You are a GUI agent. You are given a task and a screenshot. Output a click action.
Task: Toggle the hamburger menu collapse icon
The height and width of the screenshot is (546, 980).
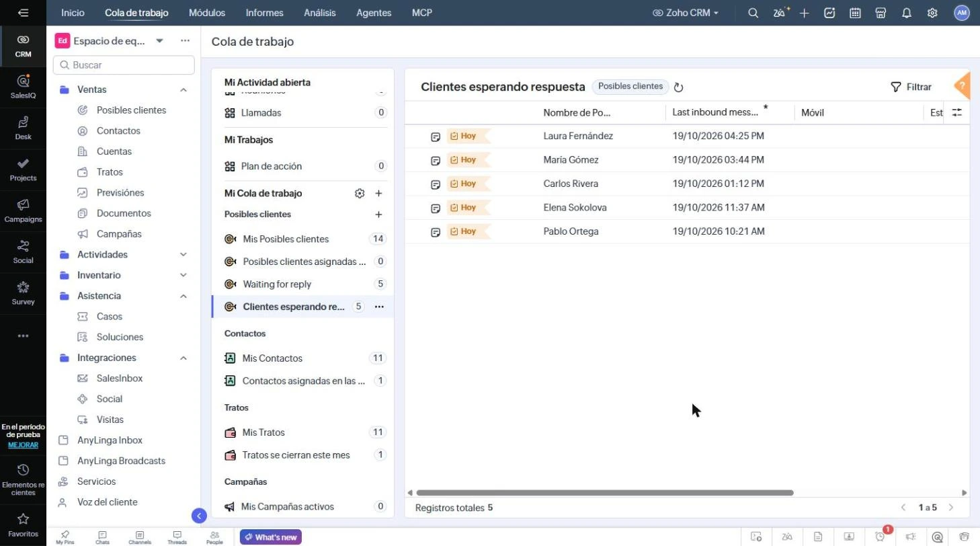pyautogui.click(x=23, y=13)
